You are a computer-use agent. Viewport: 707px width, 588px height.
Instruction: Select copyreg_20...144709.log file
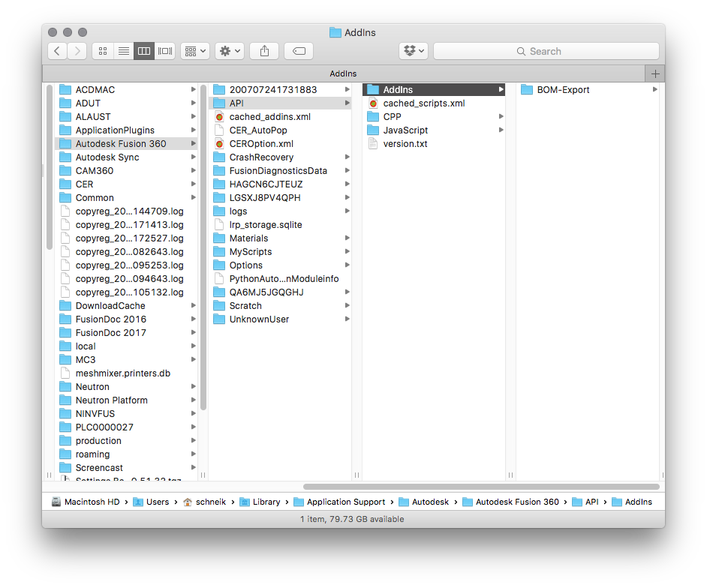[126, 211]
